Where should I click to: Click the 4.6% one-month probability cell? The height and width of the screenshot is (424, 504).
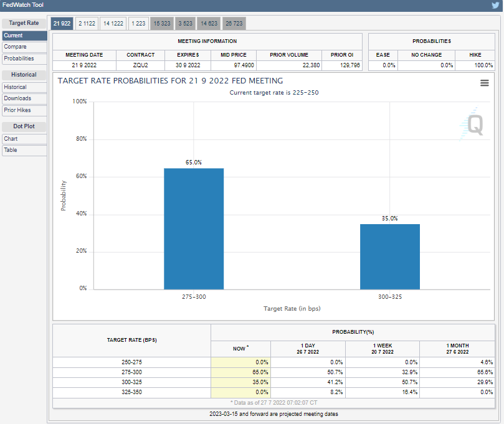pos(457,362)
